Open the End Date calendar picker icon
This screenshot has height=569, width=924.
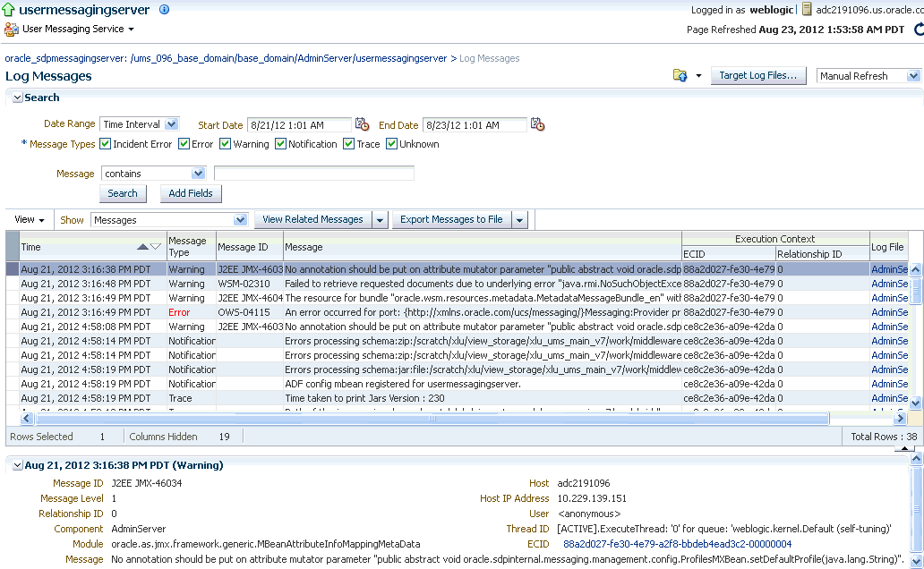click(537, 124)
